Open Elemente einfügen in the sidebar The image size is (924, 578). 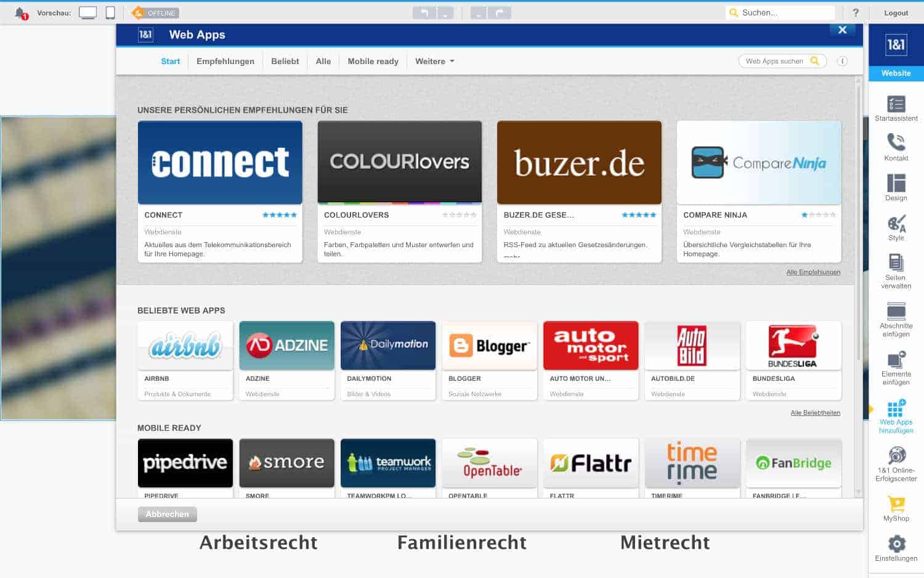pos(896,368)
